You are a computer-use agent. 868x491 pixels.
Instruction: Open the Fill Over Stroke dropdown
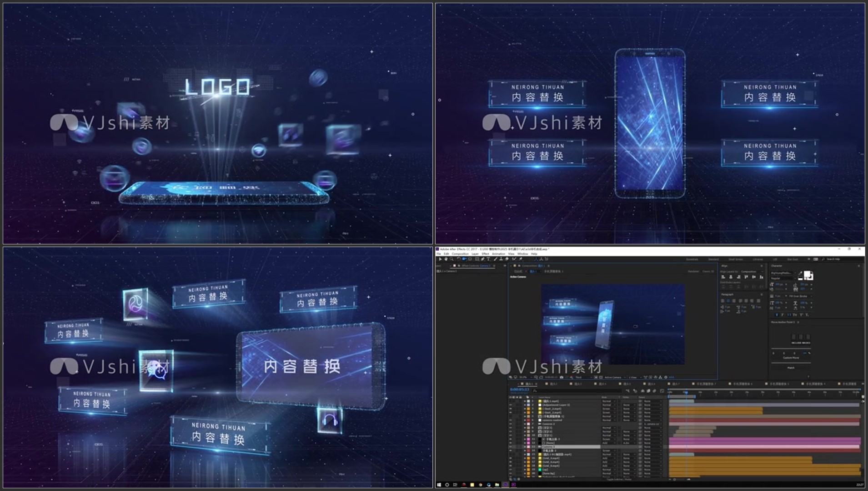click(x=799, y=296)
